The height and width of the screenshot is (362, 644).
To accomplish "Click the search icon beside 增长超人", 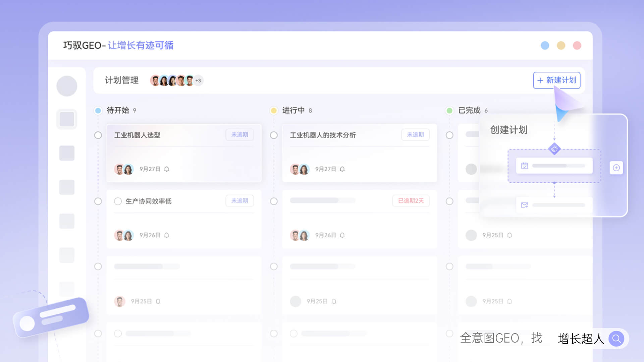I will tap(616, 339).
